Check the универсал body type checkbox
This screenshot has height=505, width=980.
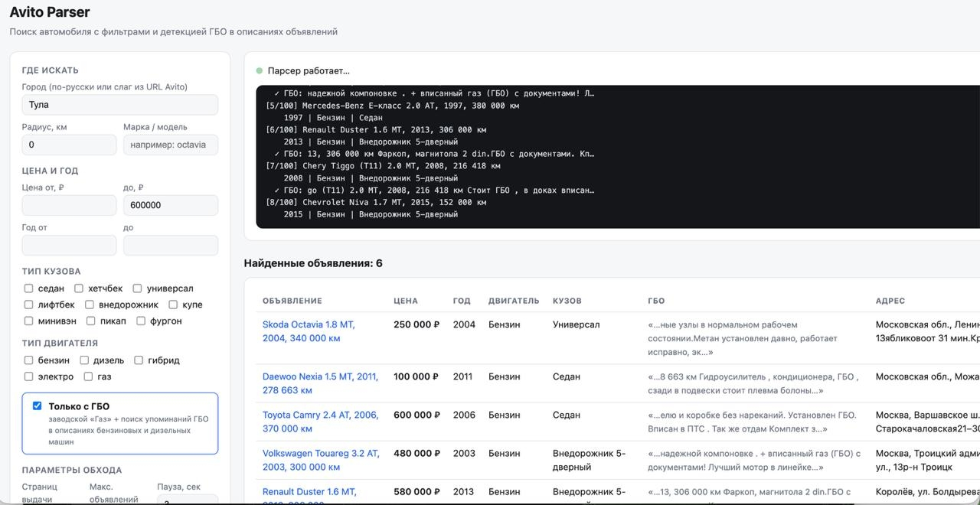pyautogui.click(x=137, y=288)
